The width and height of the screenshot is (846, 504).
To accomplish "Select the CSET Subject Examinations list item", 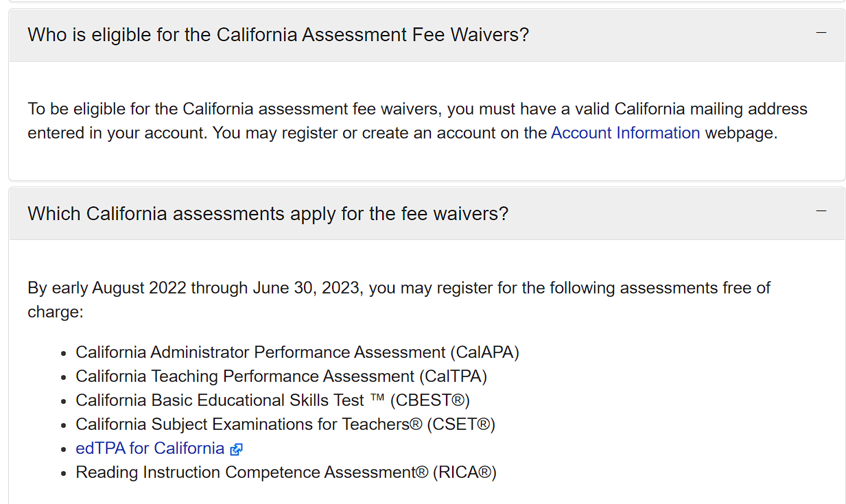I will 285,424.
